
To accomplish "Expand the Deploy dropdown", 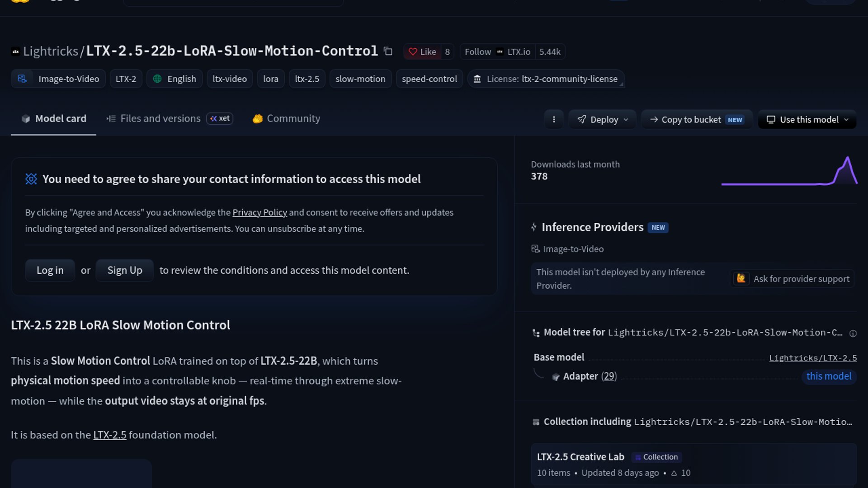I will point(603,119).
